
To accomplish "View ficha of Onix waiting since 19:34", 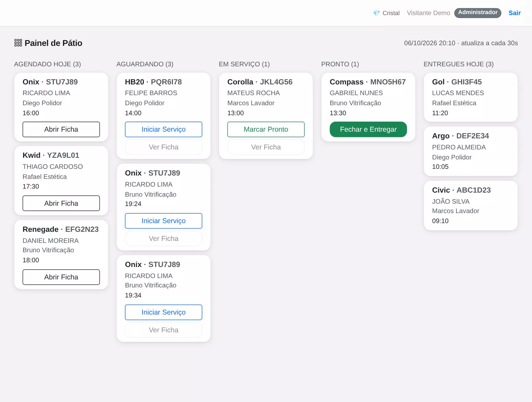I will (164, 330).
